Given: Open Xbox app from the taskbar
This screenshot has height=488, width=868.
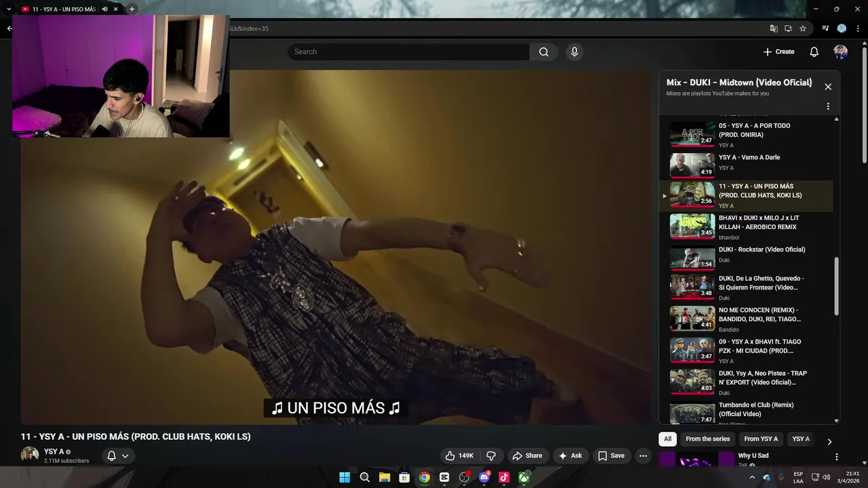Looking at the screenshot, I should point(524,477).
